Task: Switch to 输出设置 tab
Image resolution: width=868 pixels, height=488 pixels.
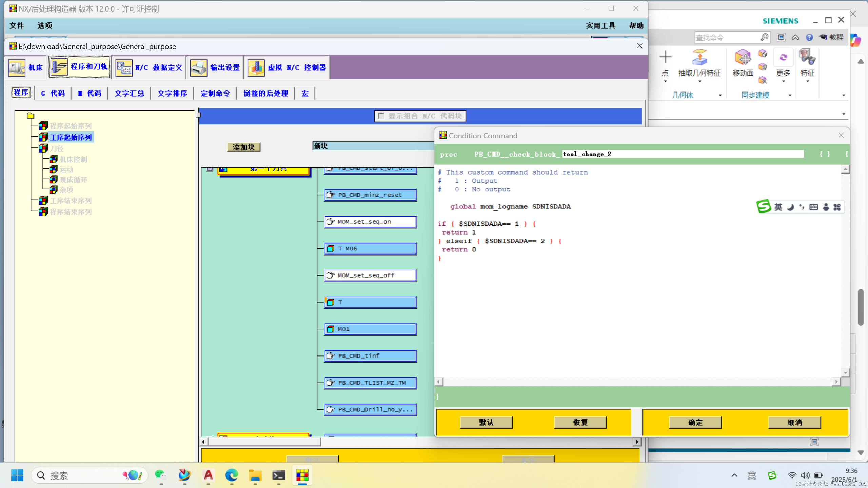Action: (x=215, y=67)
